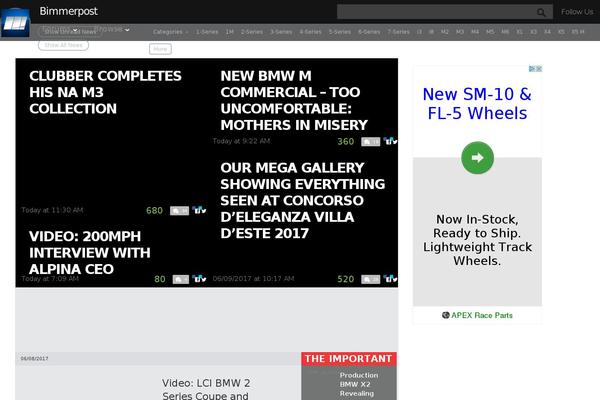Focus the top search input field
Image resolution: width=600 pixels, height=400 pixels.
tap(445, 12)
